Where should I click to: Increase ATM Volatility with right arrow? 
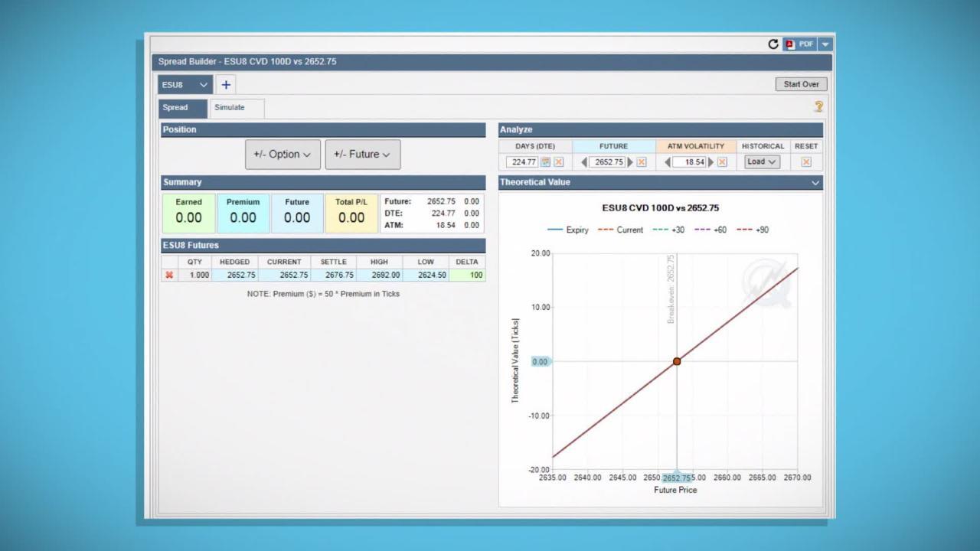[711, 162]
